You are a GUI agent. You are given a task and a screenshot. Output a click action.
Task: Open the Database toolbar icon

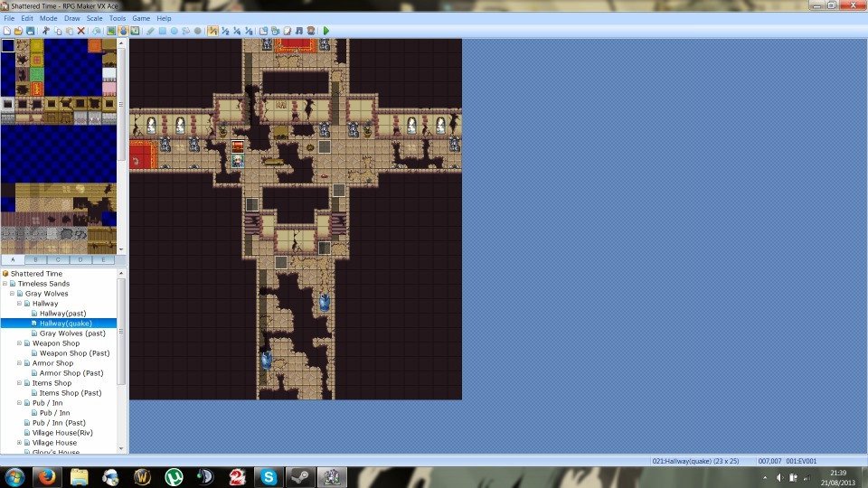click(x=262, y=31)
